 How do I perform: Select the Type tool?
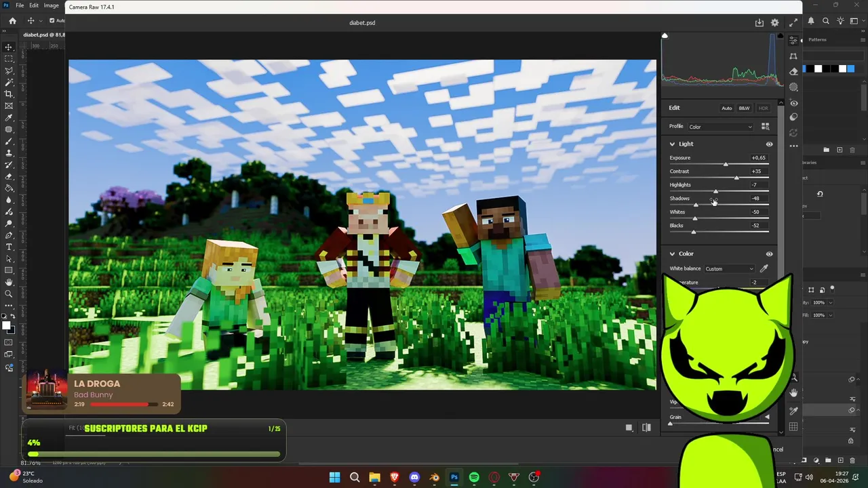pyautogui.click(x=9, y=247)
